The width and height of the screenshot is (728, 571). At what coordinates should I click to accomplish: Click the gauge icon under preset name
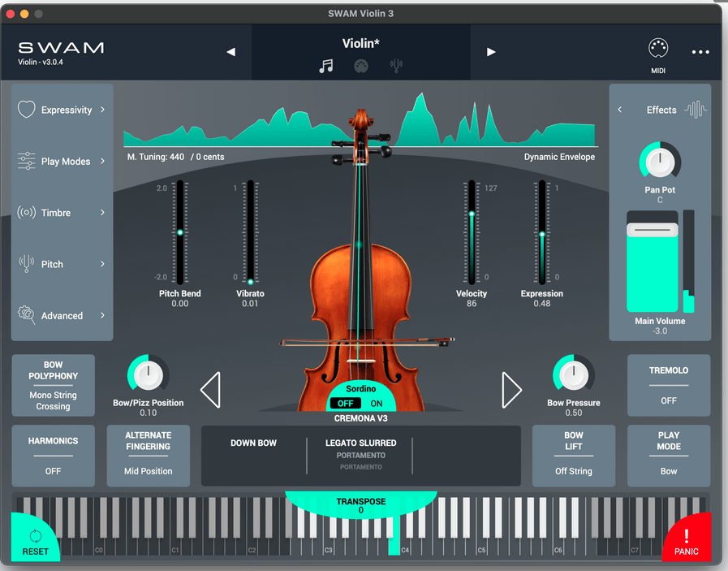click(361, 67)
